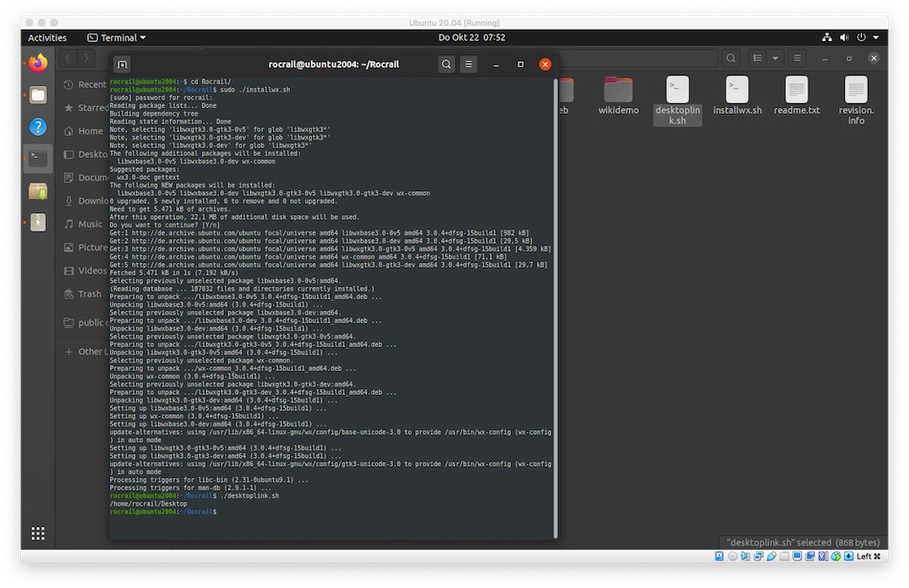This screenshot has width=909, height=588.
Task: Open a new terminal tab
Action: click(x=122, y=64)
